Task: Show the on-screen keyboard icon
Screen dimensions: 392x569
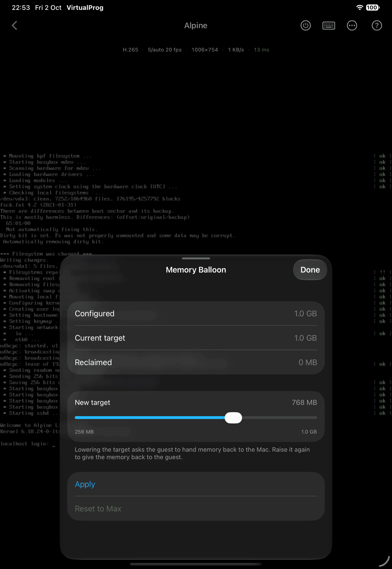Action: point(329,25)
